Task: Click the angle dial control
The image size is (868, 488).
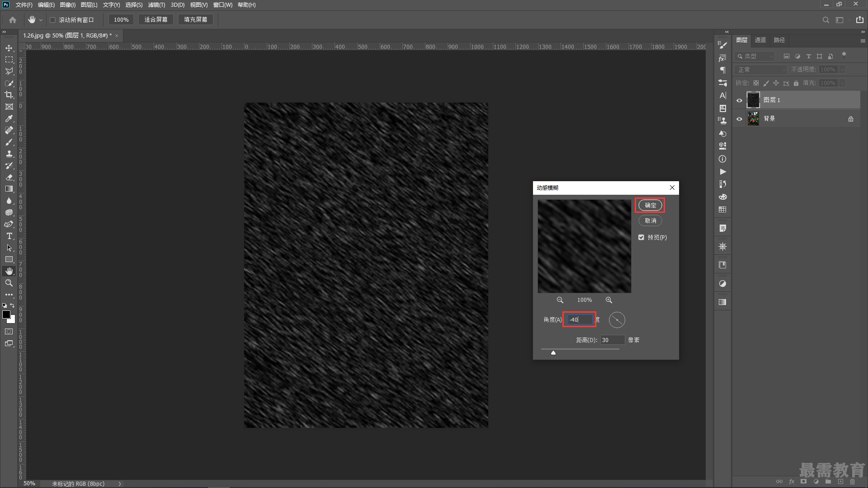Action: (617, 320)
